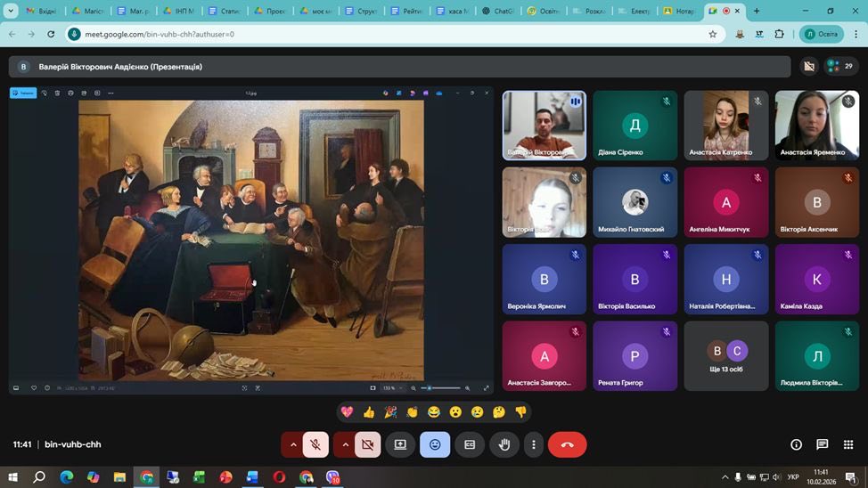
Task: Turn on the camera in Meet
Action: coord(367,444)
